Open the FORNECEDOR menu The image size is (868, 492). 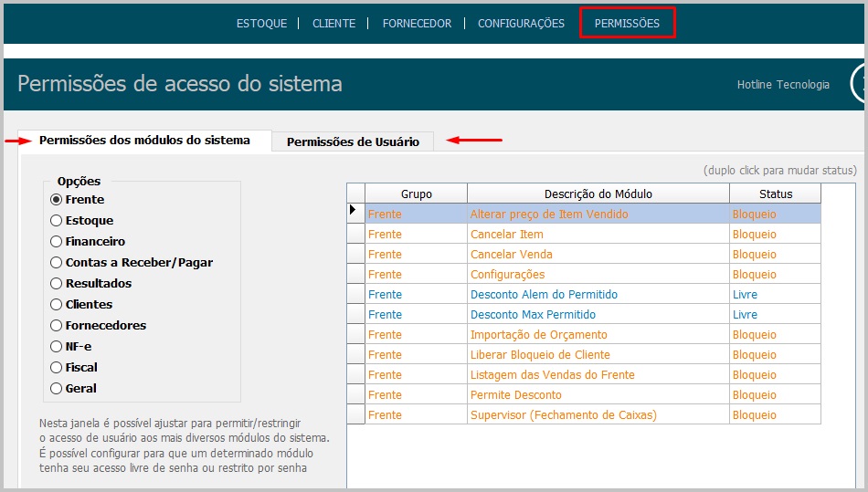(417, 23)
